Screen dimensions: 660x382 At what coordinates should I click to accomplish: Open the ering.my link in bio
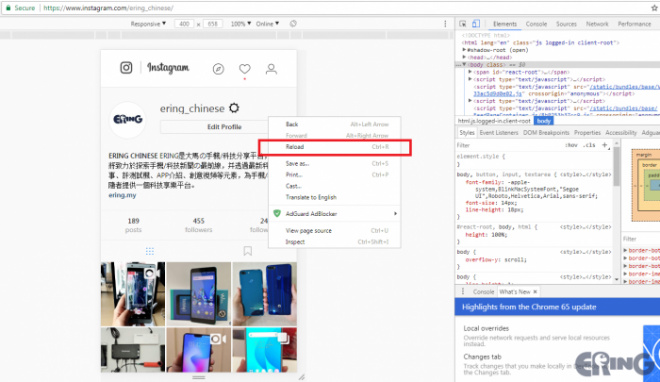click(122, 195)
